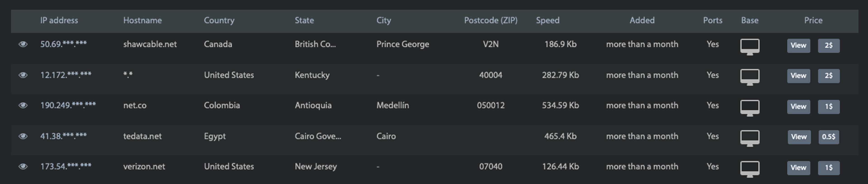Viewport: 868px width, 184px height.
Task: Click the Price column header
Action: pyautogui.click(x=814, y=20)
